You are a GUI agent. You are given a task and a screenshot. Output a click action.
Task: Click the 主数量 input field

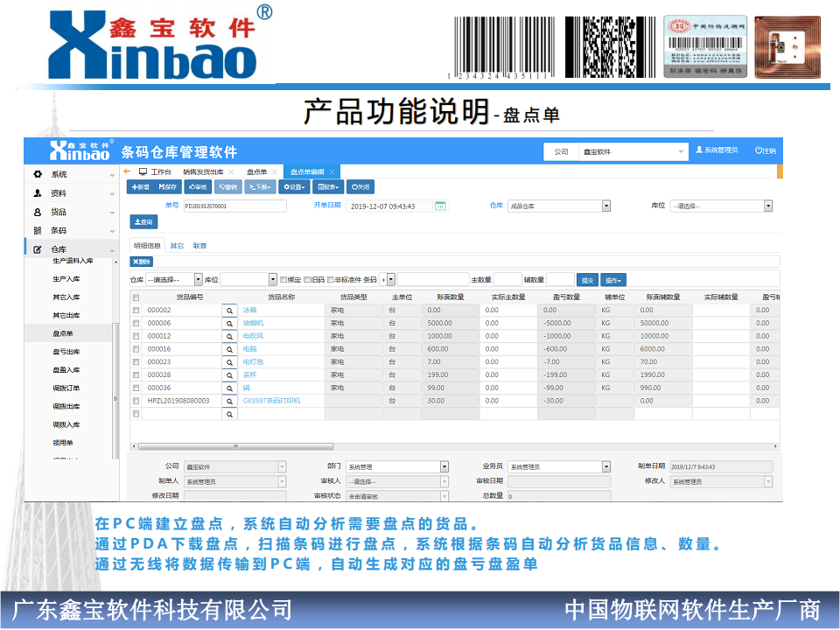507,280
